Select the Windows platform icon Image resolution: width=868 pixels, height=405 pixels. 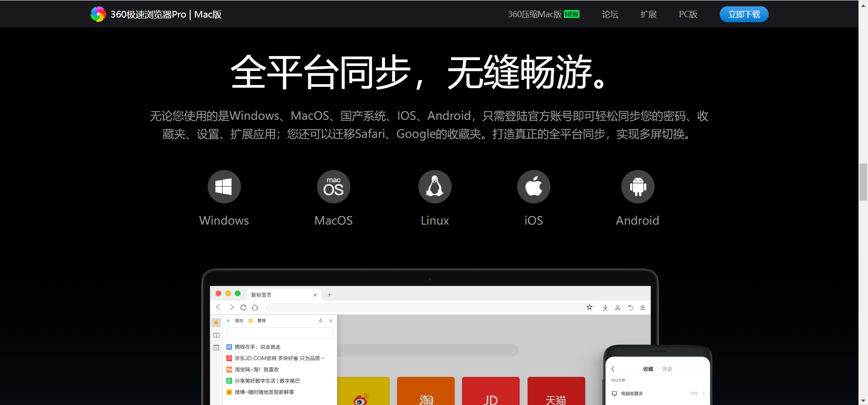pos(224,187)
